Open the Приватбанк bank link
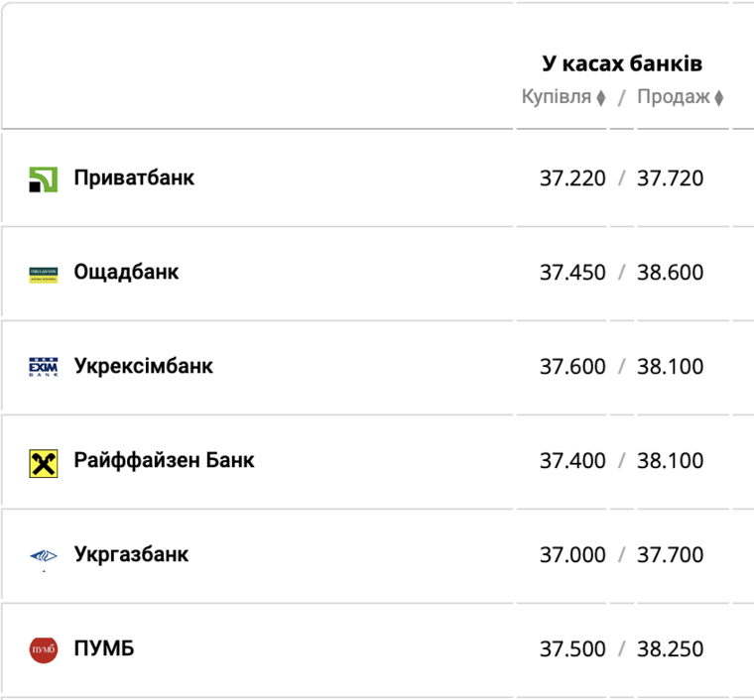Viewport: 754px width, 700px height. click(x=134, y=178)
